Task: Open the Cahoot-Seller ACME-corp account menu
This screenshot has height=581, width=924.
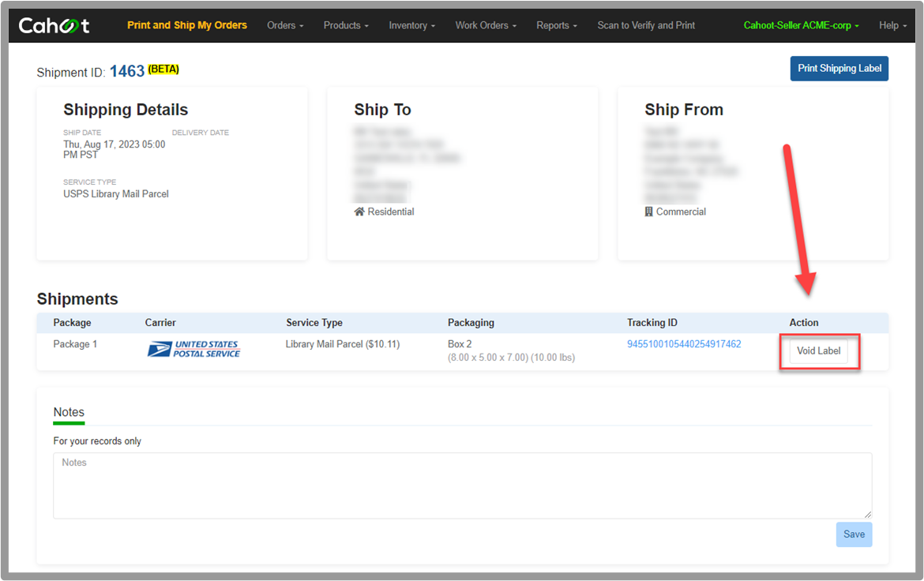Action: (801, 25)
